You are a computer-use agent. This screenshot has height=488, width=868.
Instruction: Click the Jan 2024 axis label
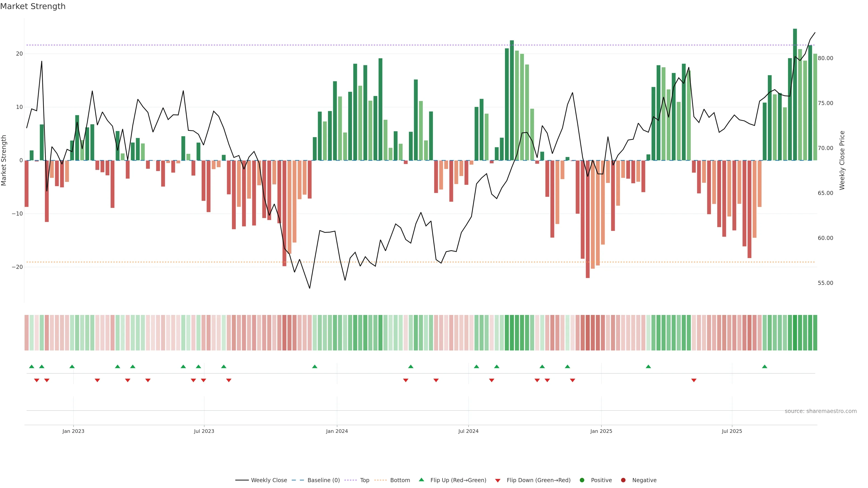[x=337, y=431]
